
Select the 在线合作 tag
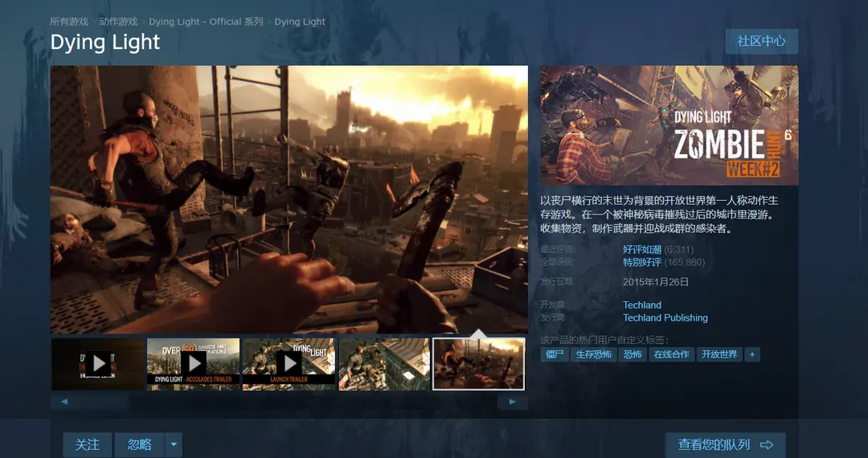tap(671, 354)
